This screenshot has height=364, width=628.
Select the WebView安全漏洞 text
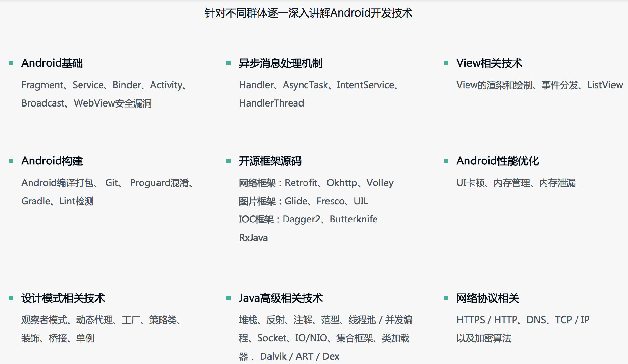(x=113, y=103)
